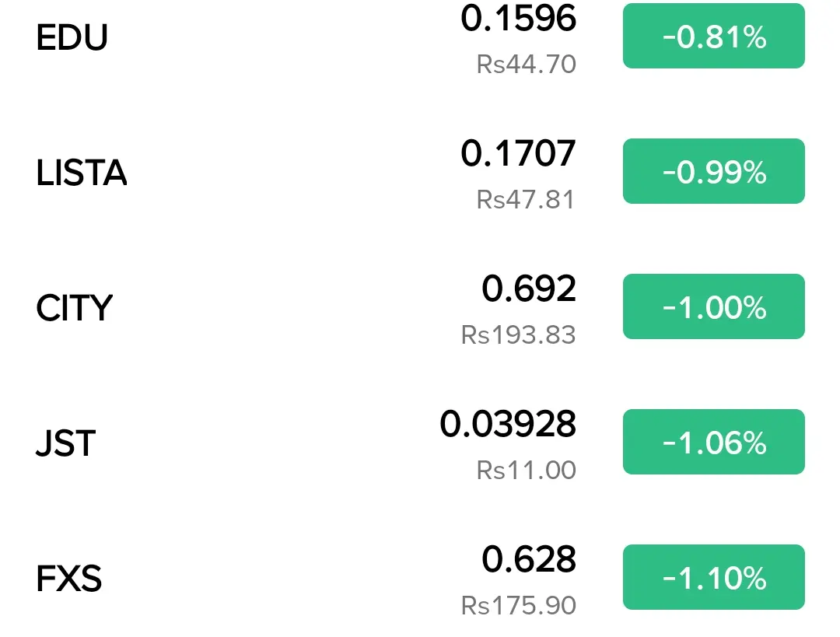Click the JST price 0.03928
The height and width of the screenshot is (637, 840).
(508, 424)
